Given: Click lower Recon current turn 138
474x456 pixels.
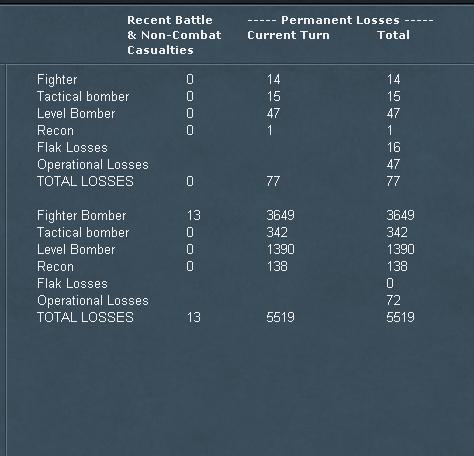Looking at the screenshot, I should (x=277, y=267).
